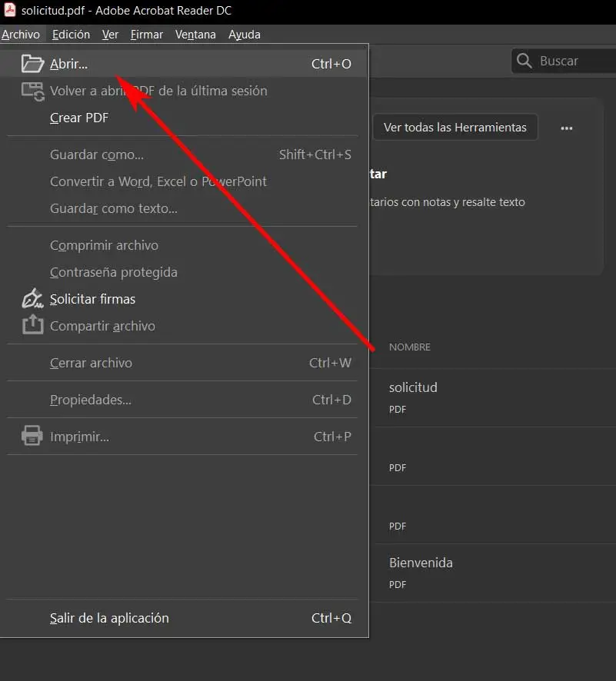The width and height of the screenshot is (616, 681).
Task: Open the Archivo menu
Action: [x=21, y=35]
